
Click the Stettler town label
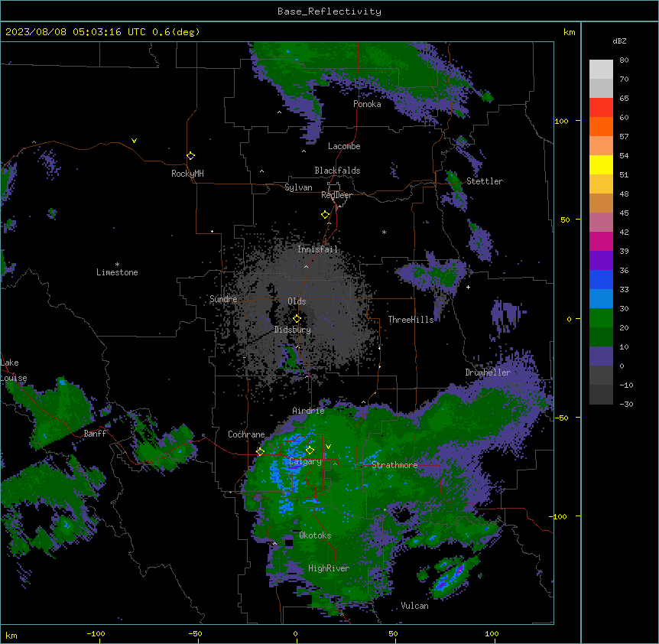[x=485, y=181]
